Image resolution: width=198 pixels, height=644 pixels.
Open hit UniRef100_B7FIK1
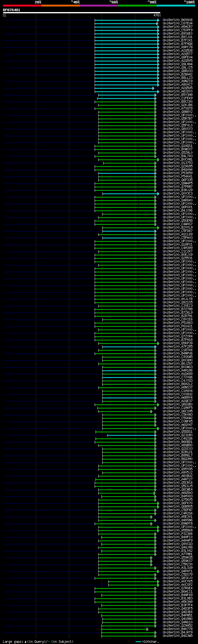178,41
